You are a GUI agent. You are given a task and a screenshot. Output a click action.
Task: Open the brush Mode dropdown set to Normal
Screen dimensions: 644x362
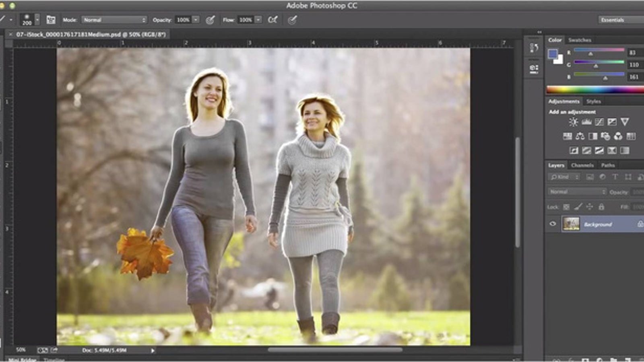114,20
